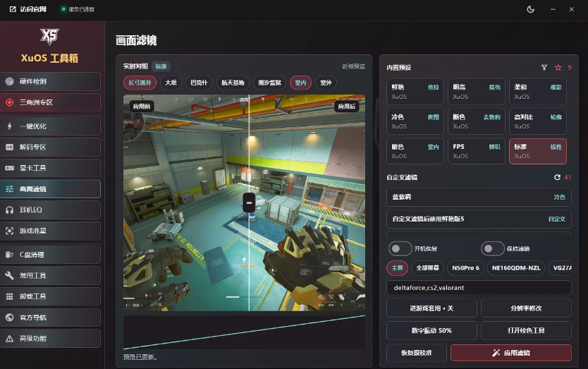
Task: Toggle the 保持滤镜 switch
Action: click(492, 248)
